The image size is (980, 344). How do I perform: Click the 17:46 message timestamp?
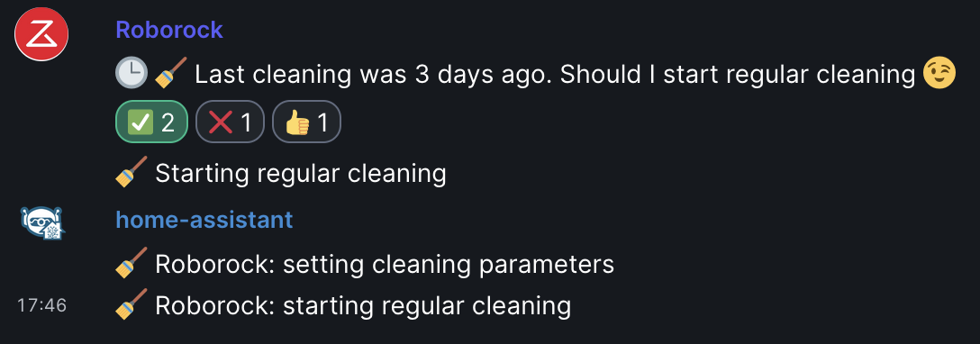click(41, 305)
